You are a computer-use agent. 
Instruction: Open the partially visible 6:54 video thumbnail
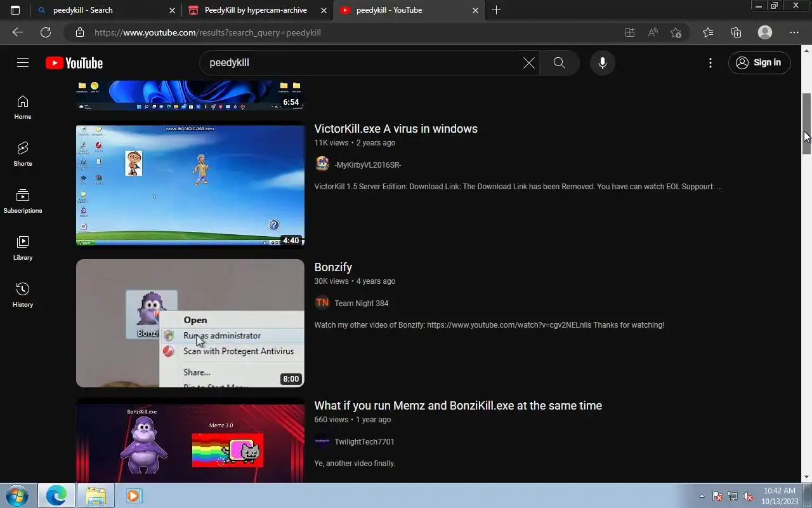[x=190, y=95]
